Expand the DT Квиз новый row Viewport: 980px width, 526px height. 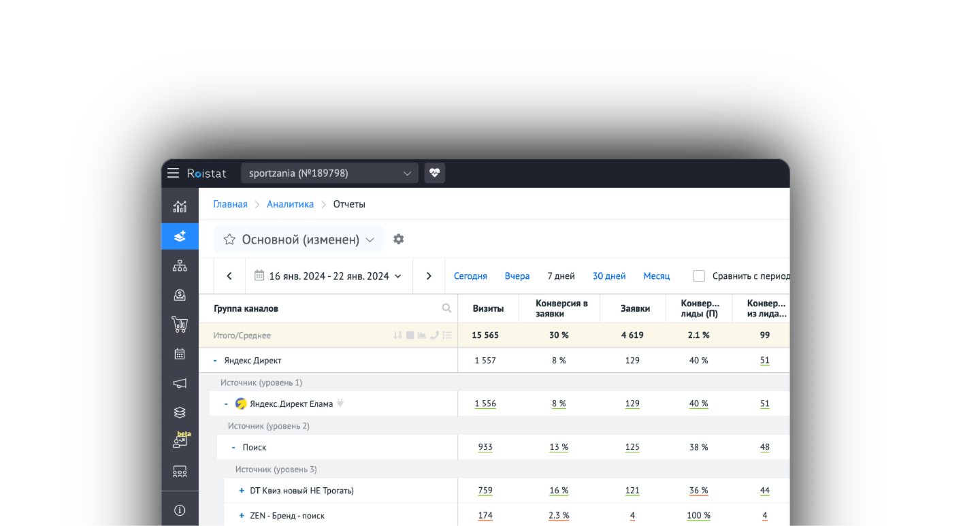[242, 491]
